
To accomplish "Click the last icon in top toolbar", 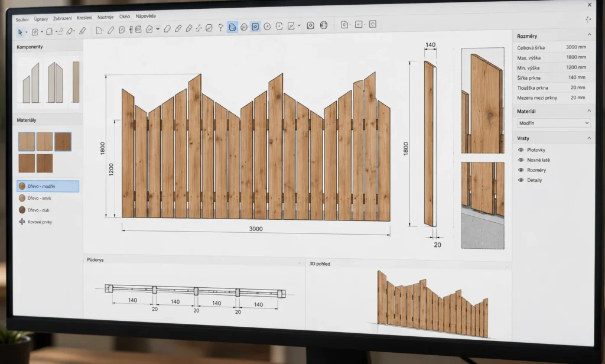I will click(x=373, y=24).
